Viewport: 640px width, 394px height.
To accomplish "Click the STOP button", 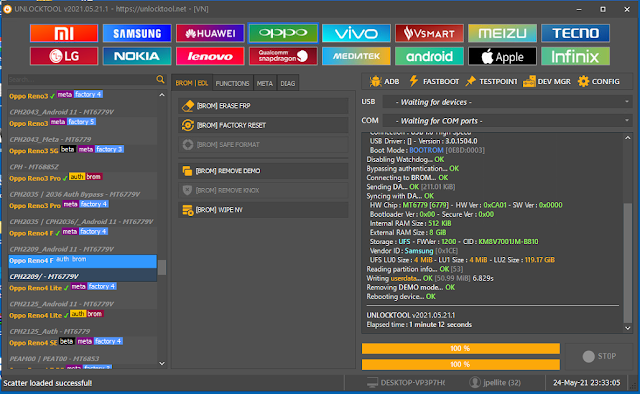I will tap(599, 356).
